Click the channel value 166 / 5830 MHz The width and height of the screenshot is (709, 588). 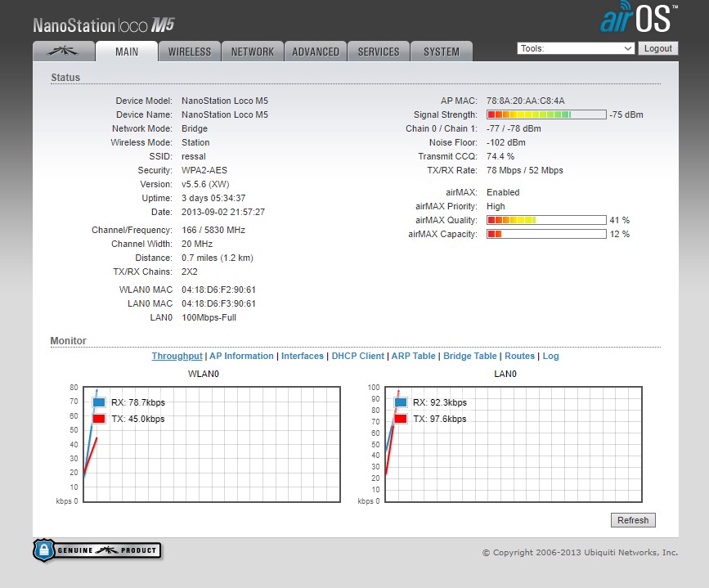(x=213, y=230)
